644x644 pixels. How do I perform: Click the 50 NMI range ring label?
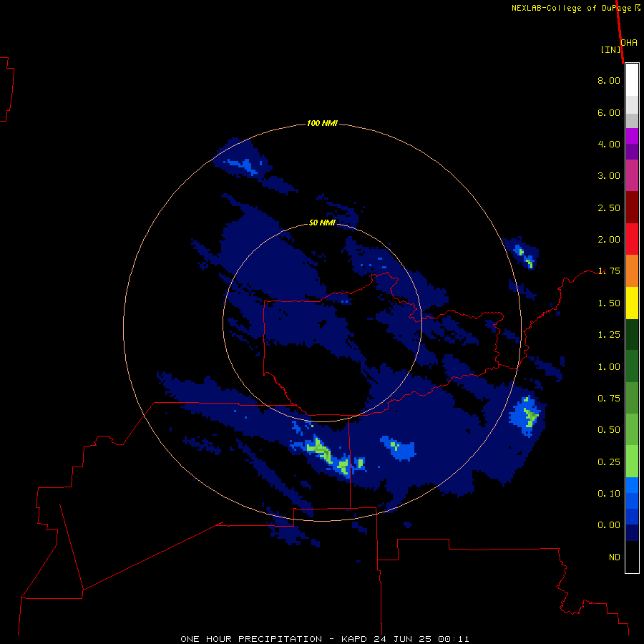tap(322, 223)
